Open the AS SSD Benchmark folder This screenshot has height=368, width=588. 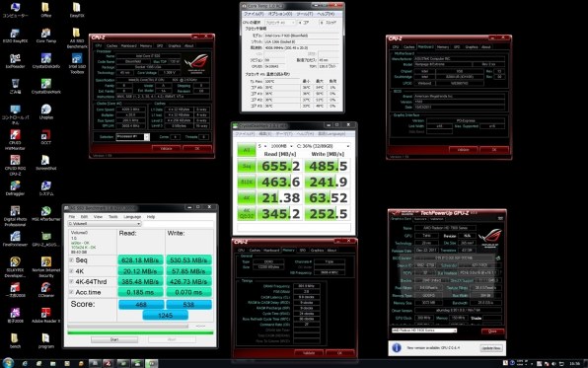point(77,37)
